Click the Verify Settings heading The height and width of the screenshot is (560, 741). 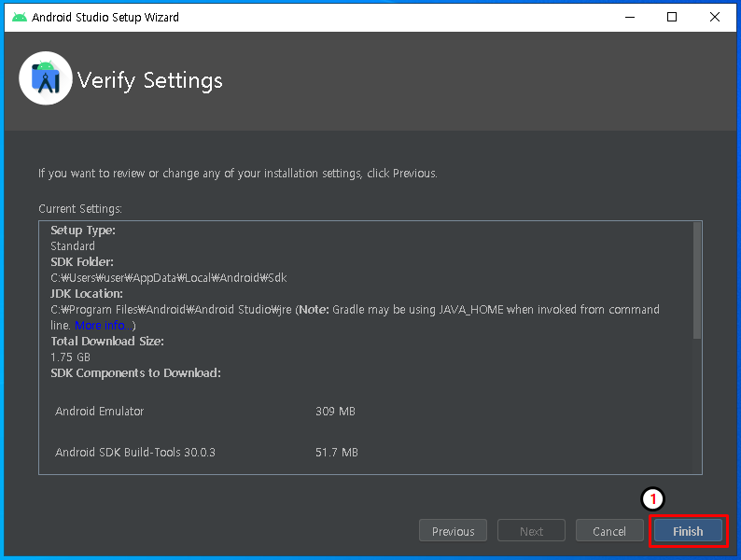click(149, 80)
